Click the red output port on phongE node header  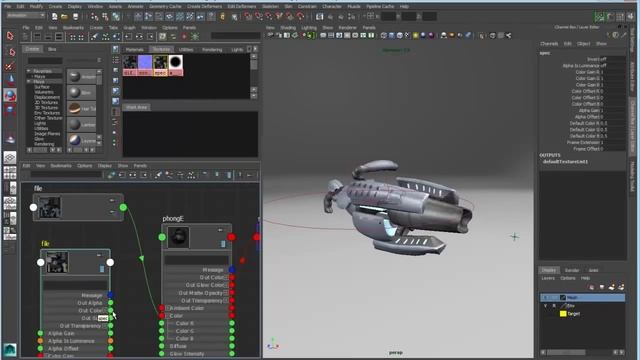pyautogui.click(x=231, y=237)
